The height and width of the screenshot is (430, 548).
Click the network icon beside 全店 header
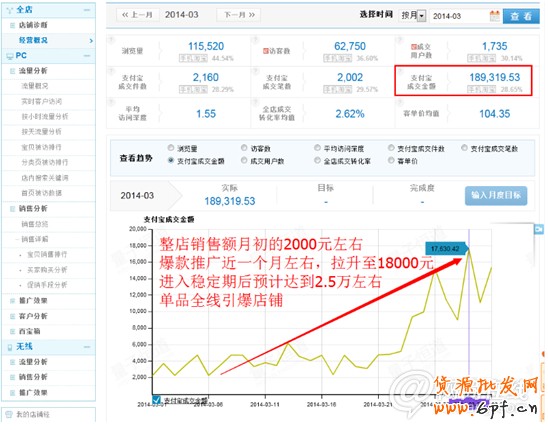click(10, 10)
